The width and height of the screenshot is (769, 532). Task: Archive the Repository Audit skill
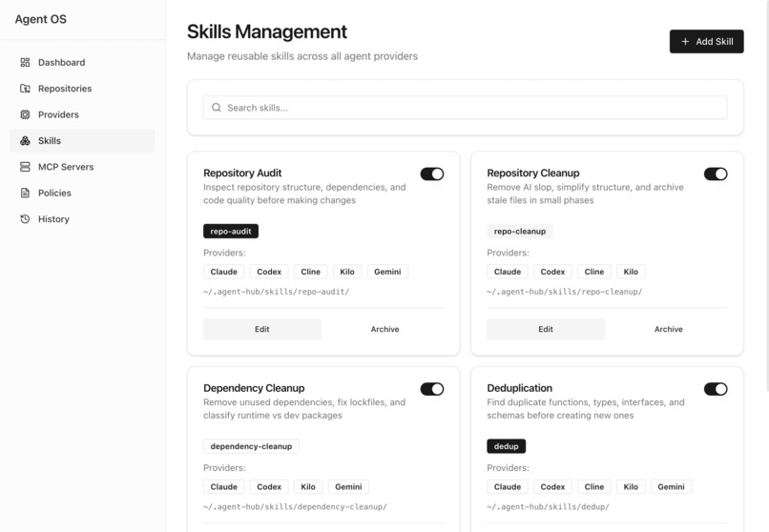click(385, 329)
